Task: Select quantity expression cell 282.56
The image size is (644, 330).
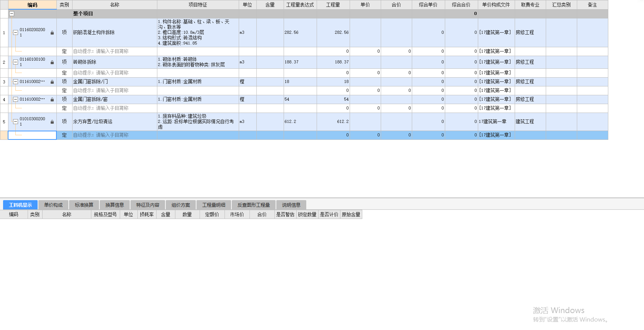Action: [x=300, y=33]
